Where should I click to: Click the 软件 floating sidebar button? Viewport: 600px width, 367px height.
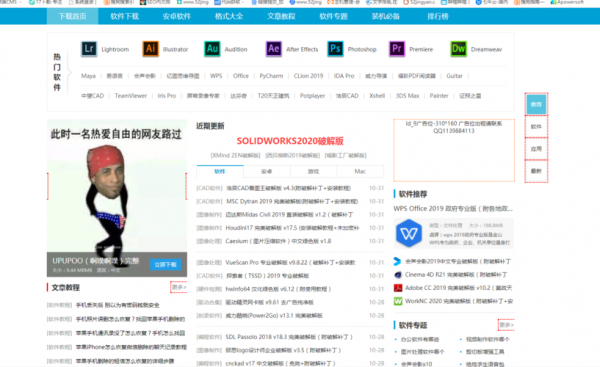[x=536, y=127]
